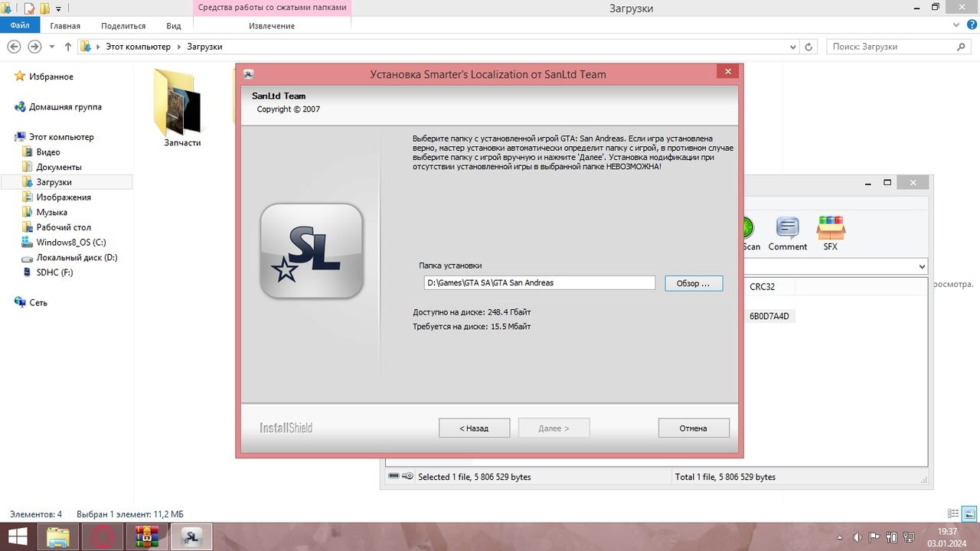
Task: Open the address bar history dropdown
Action: tap(792, 47)
